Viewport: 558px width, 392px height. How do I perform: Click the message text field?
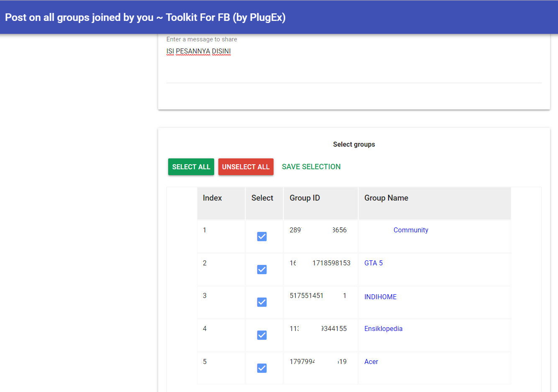(x=354, y=63)
